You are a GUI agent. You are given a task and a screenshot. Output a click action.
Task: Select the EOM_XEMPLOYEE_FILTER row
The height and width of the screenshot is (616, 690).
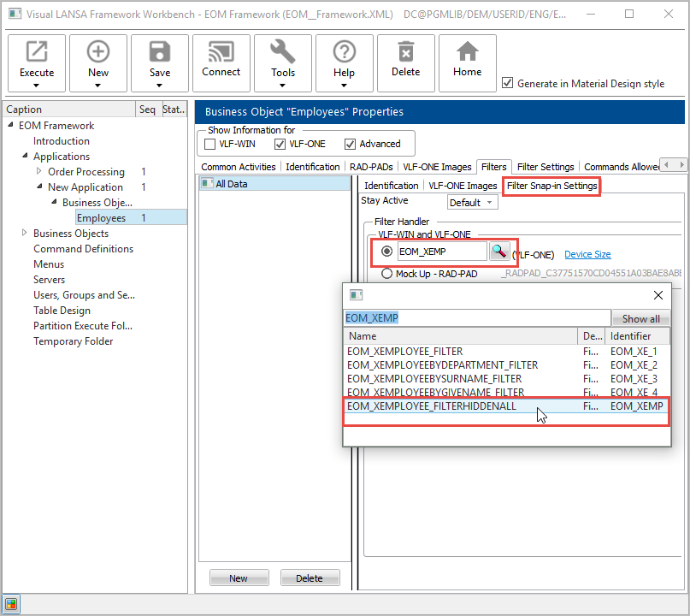(506, 352)
